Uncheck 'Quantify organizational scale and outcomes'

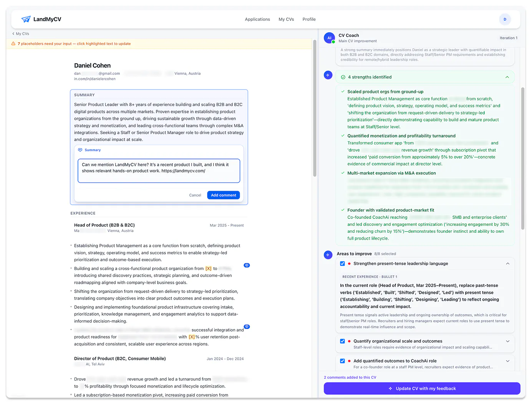tap(342, 341)
